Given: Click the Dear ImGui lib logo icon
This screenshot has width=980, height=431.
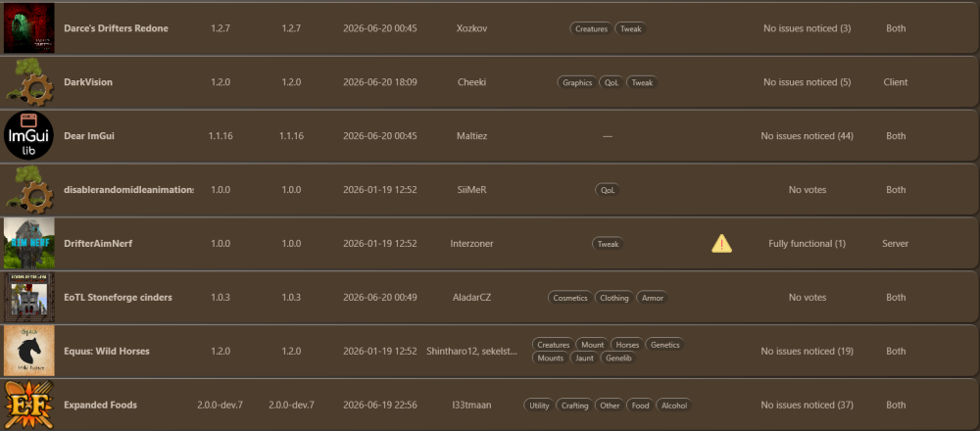Looking at the screenshot, I should [28, 135].
